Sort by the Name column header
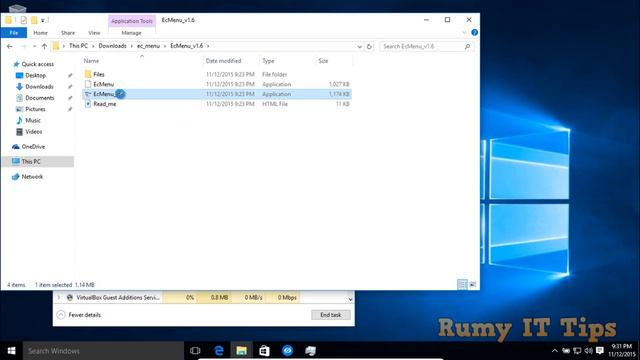The height and width of the screenshot is (360, 640). tap(91, 61)
